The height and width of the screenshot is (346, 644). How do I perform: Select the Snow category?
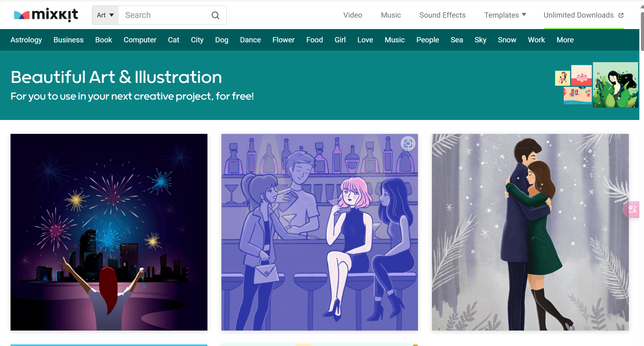507,40
